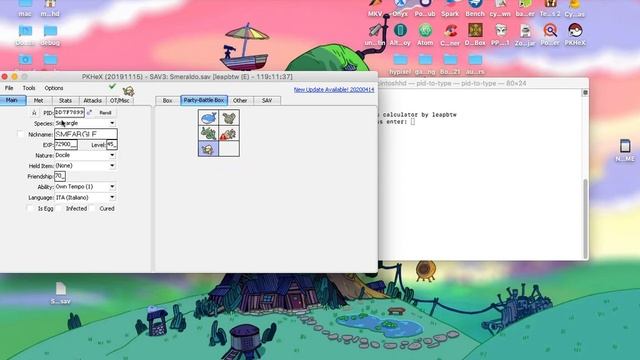640x360 pixels.
Task: Open the Nature dropdown showing Docile
Action: [x=85, y=155]
